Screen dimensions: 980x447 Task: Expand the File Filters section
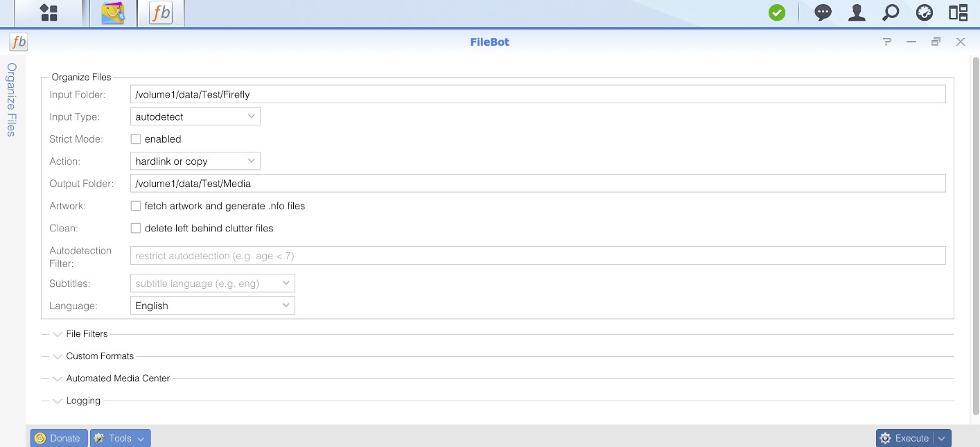pyautogui.click(x=87, y=334)
